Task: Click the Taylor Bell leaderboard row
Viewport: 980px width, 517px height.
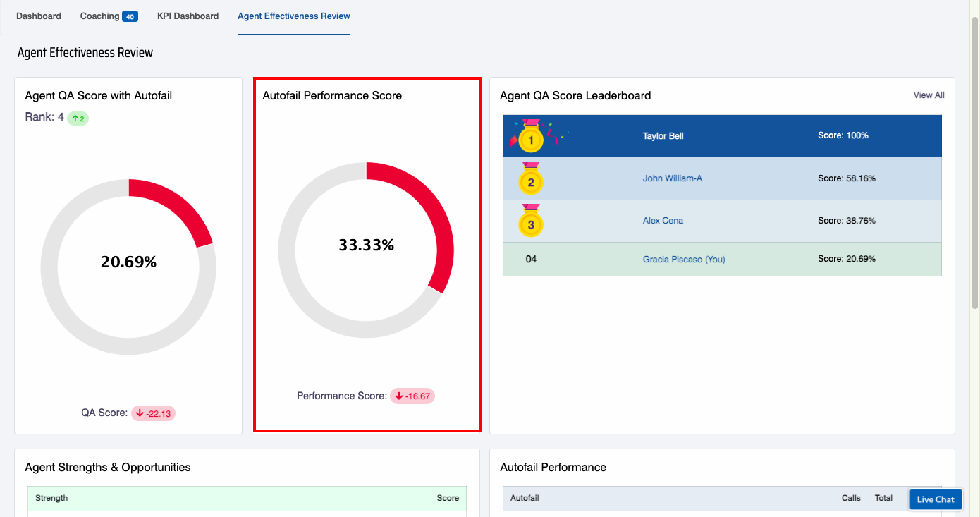Action: pyautogui.click(x=722, y=136)
